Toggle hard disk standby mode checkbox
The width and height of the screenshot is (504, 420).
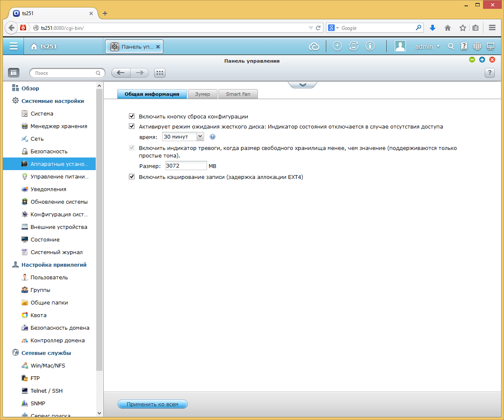(132, 126)
